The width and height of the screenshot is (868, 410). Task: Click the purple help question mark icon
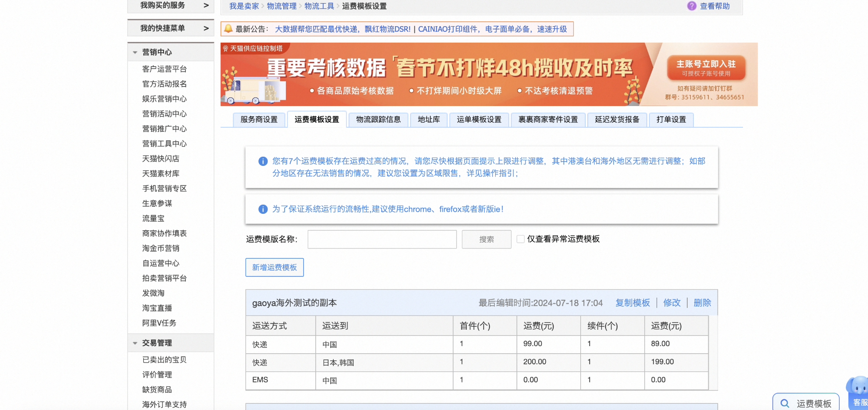pos(692,6)
